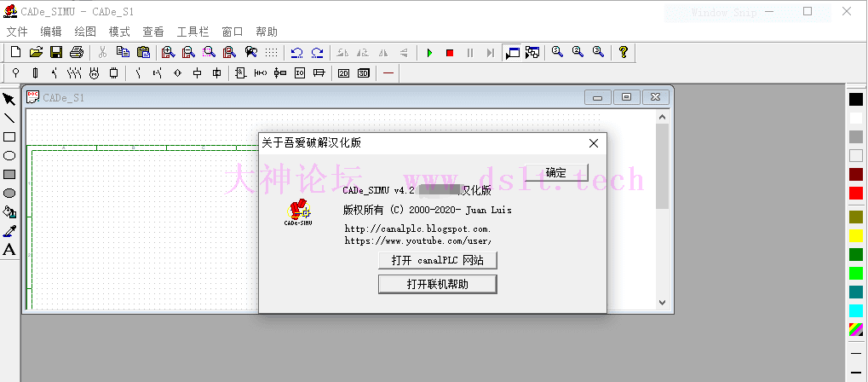Create a new blank document
Image resolution: width=868 pixels, height=382 pixels.
(x=16, y=53)
